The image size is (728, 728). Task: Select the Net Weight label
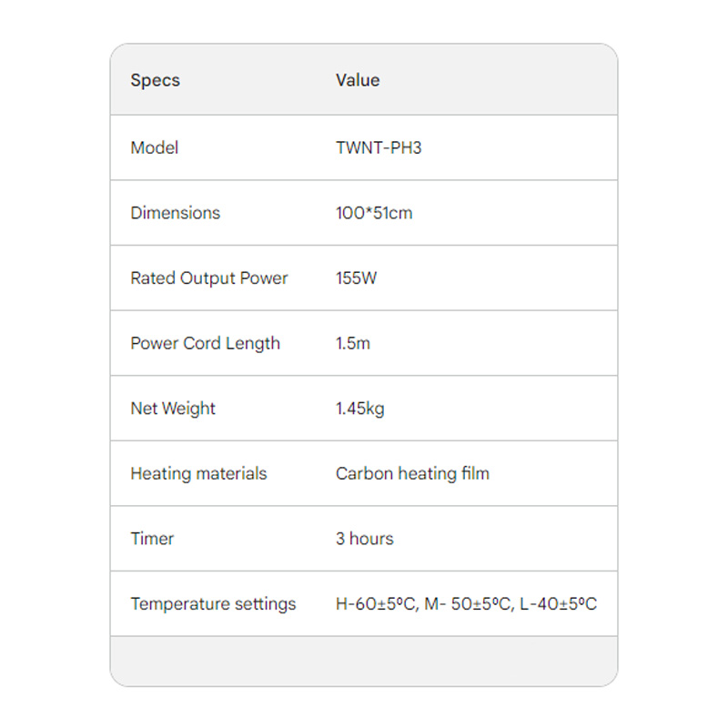[173, 408]
